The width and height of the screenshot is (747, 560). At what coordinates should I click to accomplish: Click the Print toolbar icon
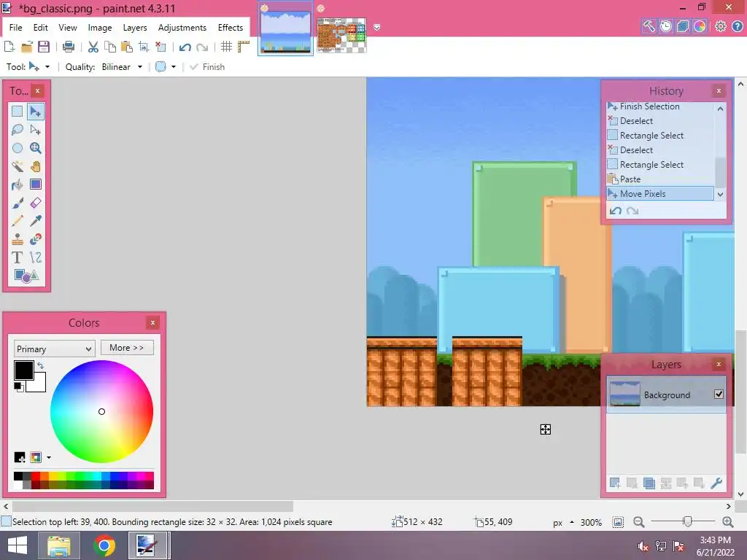click(x=69, y=47)
